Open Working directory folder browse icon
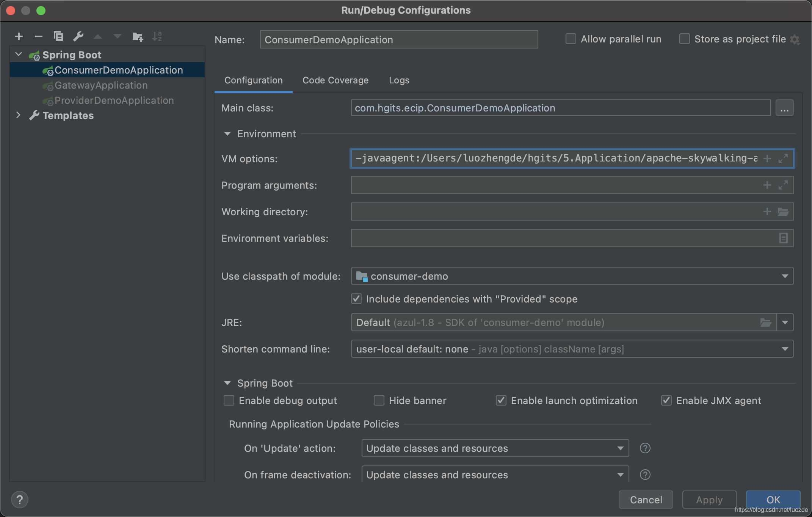This screenshot has width=812, height=517. point(783,212)
